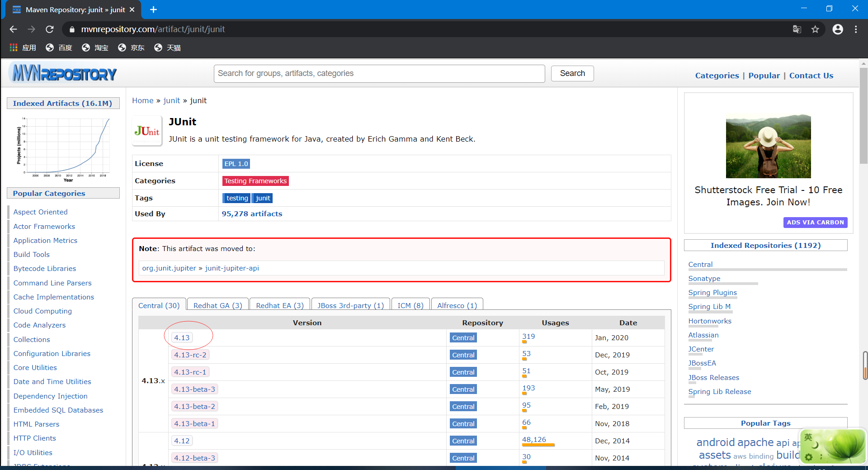
Task: Click the padlock site info icon
Action: [x=71, y=29]
